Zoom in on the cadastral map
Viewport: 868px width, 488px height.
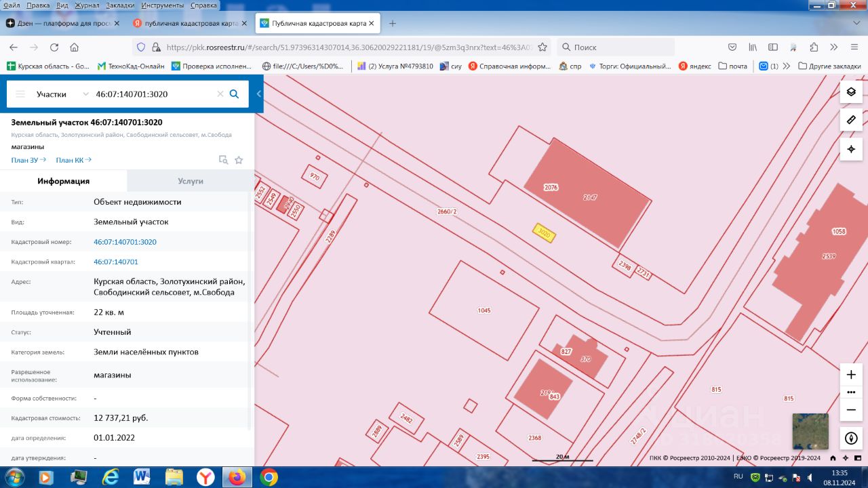click(851, 375)
